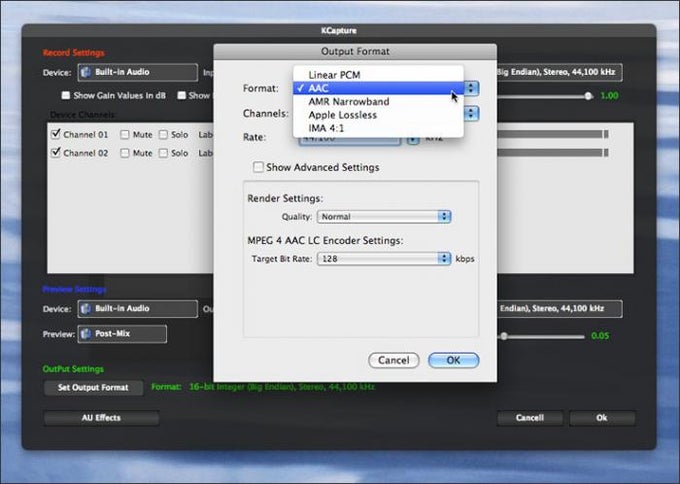Confirm Output Format with OK button

pyautogui.click(x=453, y=360)
